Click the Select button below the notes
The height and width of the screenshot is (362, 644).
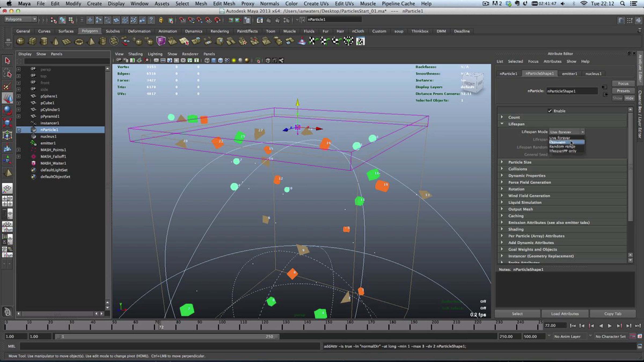[517, 314]
